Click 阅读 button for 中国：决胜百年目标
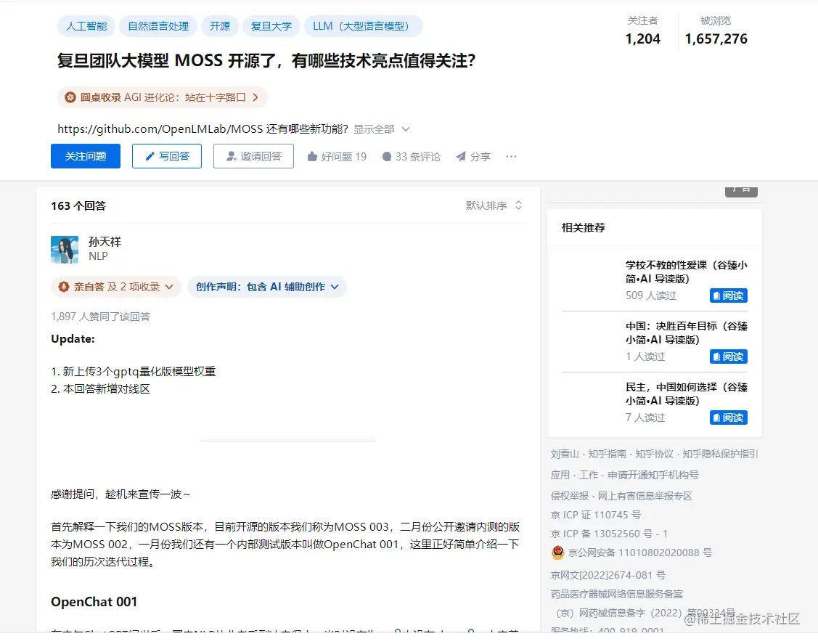 pos(729,356)
